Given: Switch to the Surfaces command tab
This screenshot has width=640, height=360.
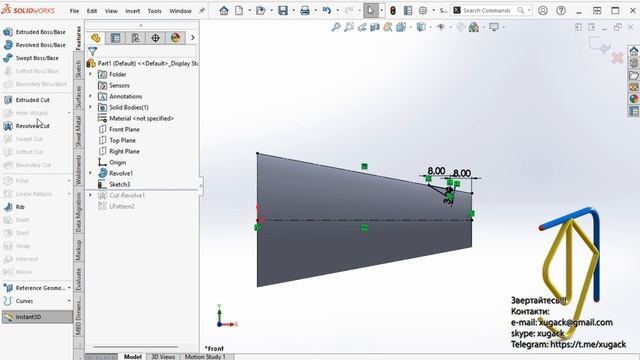Looking at the screenshot, I should pyautogui.click(x=78, y=97).
